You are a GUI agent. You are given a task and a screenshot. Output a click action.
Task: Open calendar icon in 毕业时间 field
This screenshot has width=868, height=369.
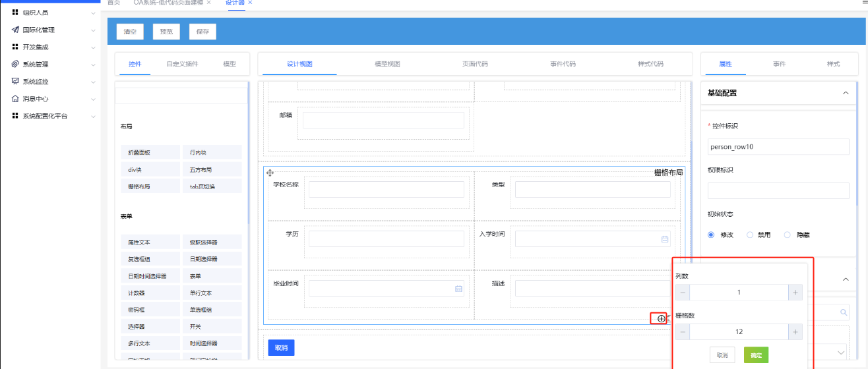(x=459, y=289)
